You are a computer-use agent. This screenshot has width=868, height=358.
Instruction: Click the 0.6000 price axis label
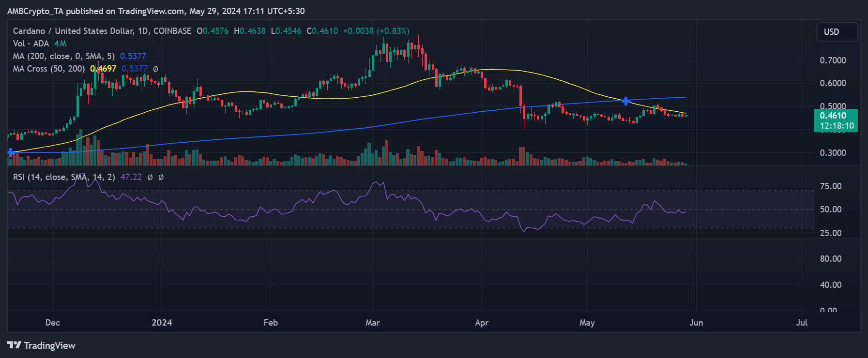(833, 83)
